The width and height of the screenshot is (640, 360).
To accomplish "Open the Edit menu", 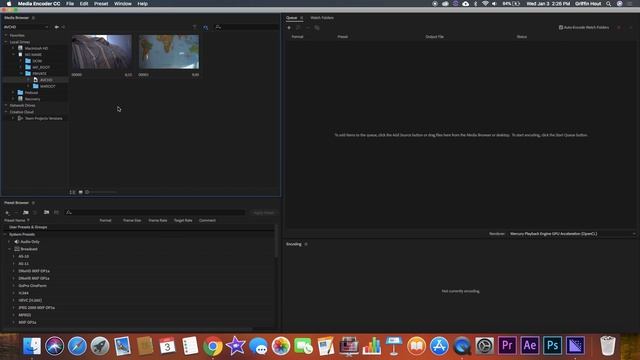I will click(x=84, y=4).
